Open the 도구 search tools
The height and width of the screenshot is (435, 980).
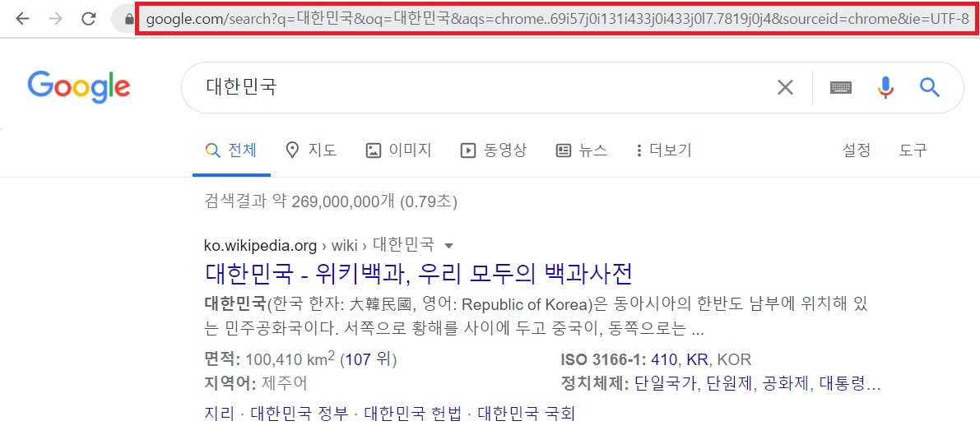[913, 150]
